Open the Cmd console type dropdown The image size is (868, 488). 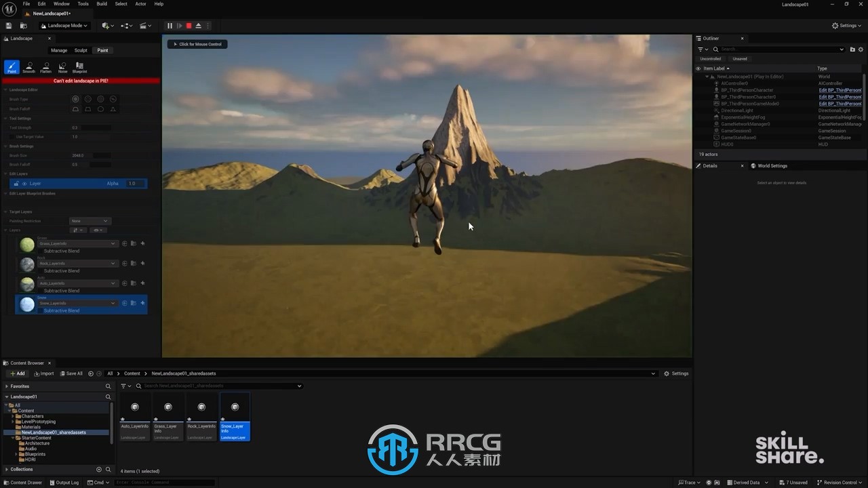(x=98, y=483)
